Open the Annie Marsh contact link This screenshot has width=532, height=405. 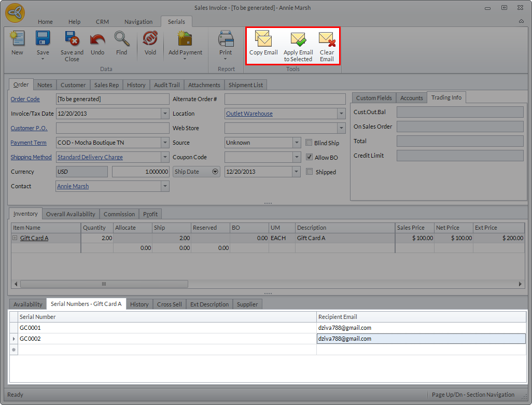73,186
